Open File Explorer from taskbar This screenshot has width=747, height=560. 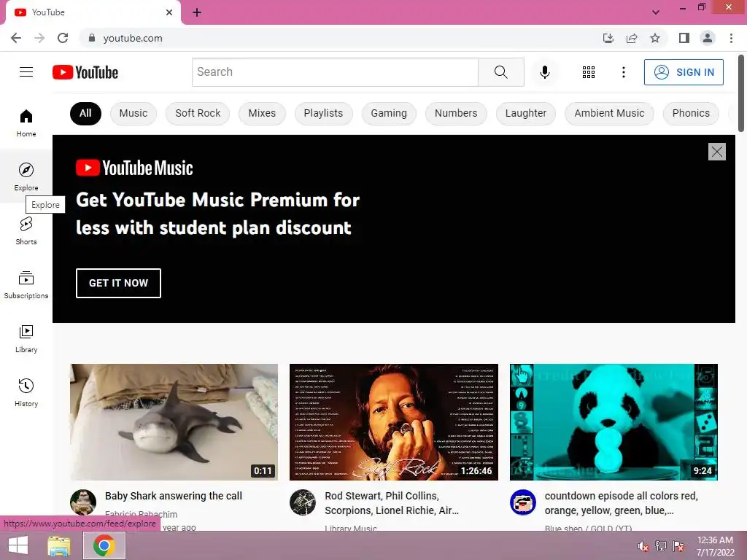pos(59,545)
